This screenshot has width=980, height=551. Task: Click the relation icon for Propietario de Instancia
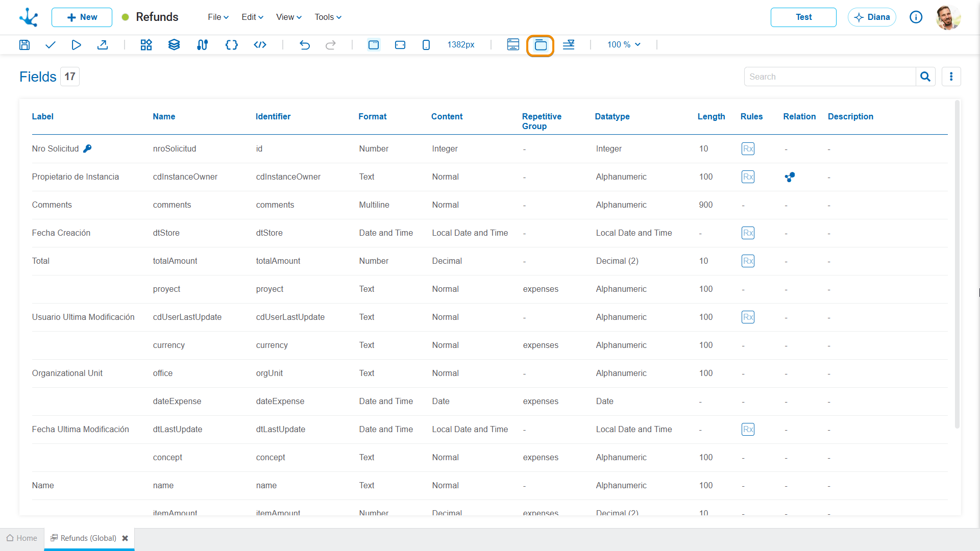click(x=790, y=177)
